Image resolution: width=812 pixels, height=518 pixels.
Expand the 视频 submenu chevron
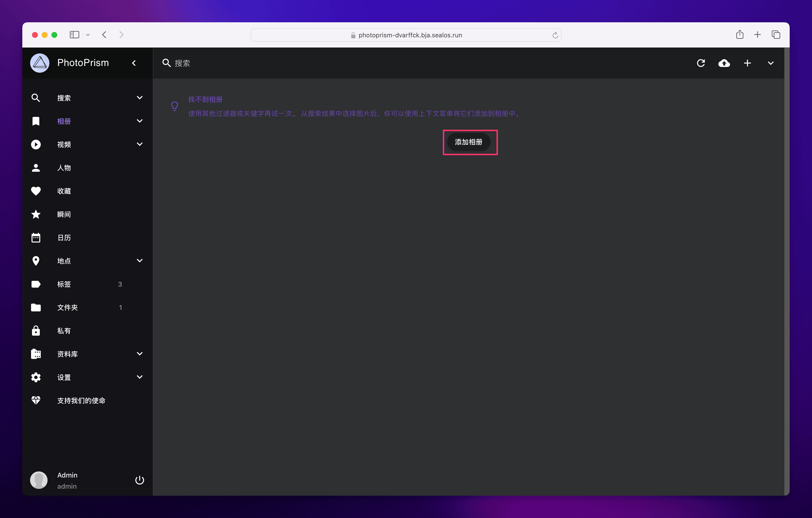coord(139,144)
